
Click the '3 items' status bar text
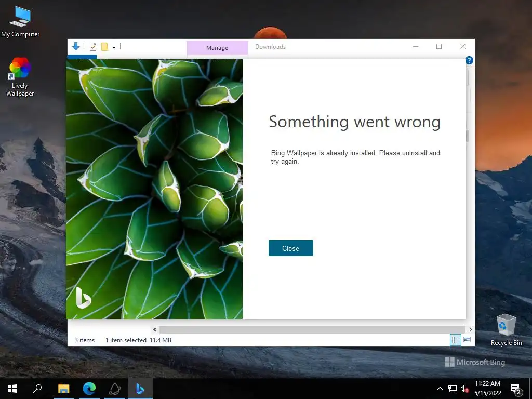coord(85,340)
